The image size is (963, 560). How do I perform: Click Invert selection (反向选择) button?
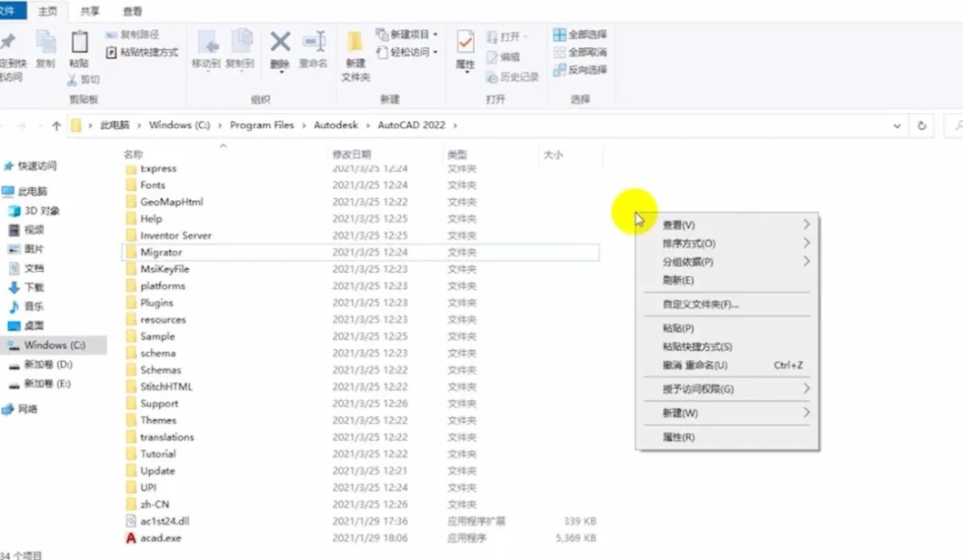580,70
